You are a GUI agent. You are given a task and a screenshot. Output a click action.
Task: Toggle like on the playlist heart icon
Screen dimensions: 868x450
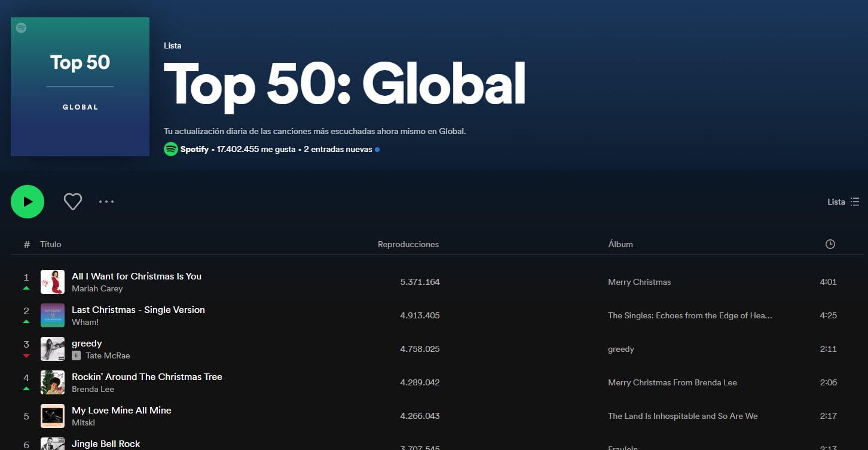[72, 202]
